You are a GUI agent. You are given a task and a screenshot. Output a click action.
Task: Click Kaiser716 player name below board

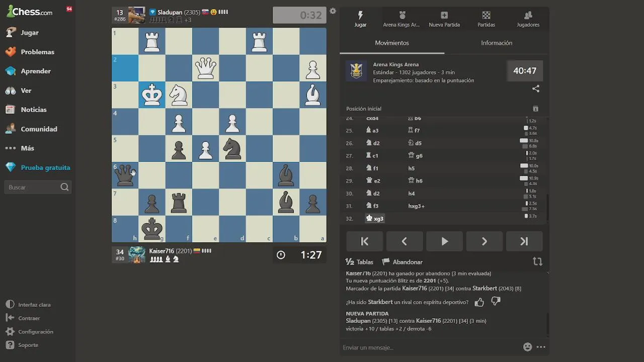(x=162, y=251)
